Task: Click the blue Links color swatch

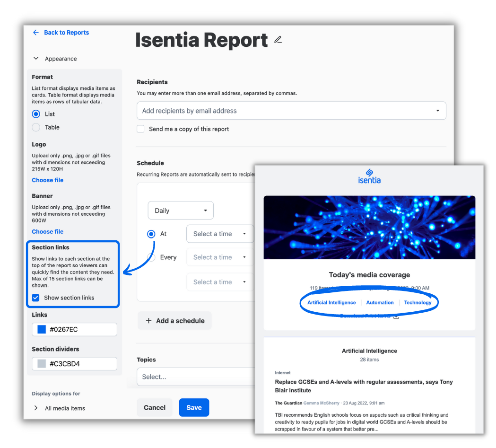Action: tap(42, 329)
